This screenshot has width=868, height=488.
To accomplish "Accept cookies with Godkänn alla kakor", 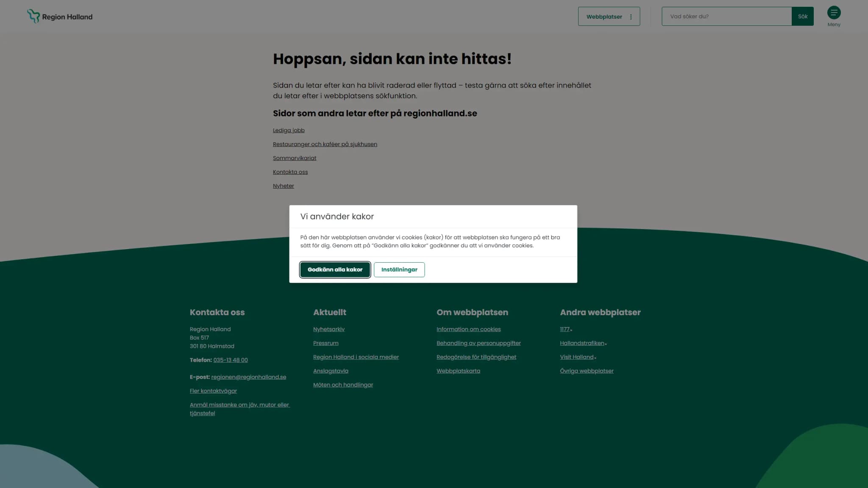I will pos(335,269).
